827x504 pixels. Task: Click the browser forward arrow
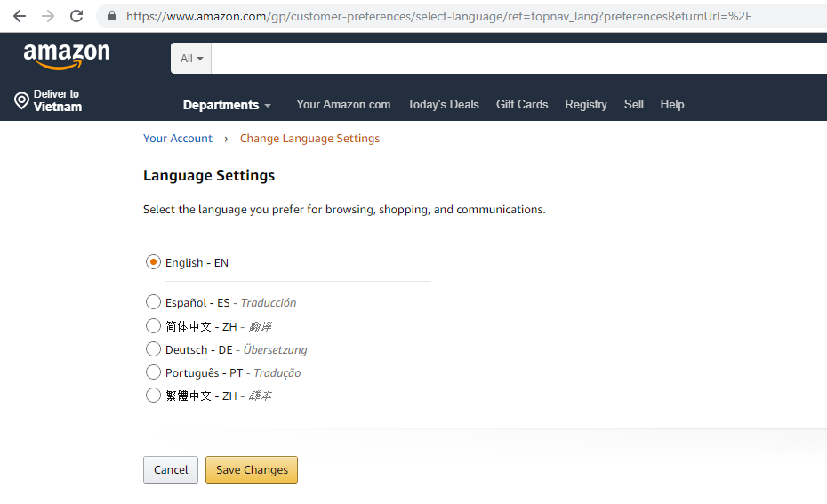coord(48,16)
